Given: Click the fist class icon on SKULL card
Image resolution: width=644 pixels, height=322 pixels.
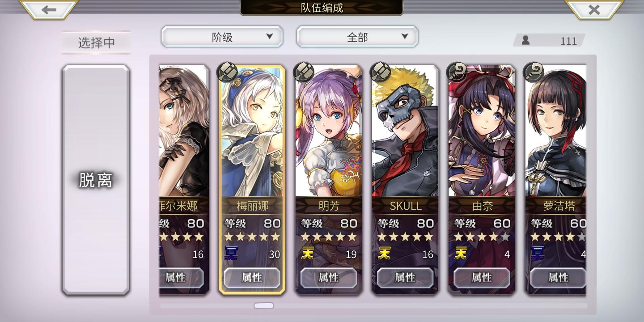Looking at the screenshot, I should pos(381,72).
